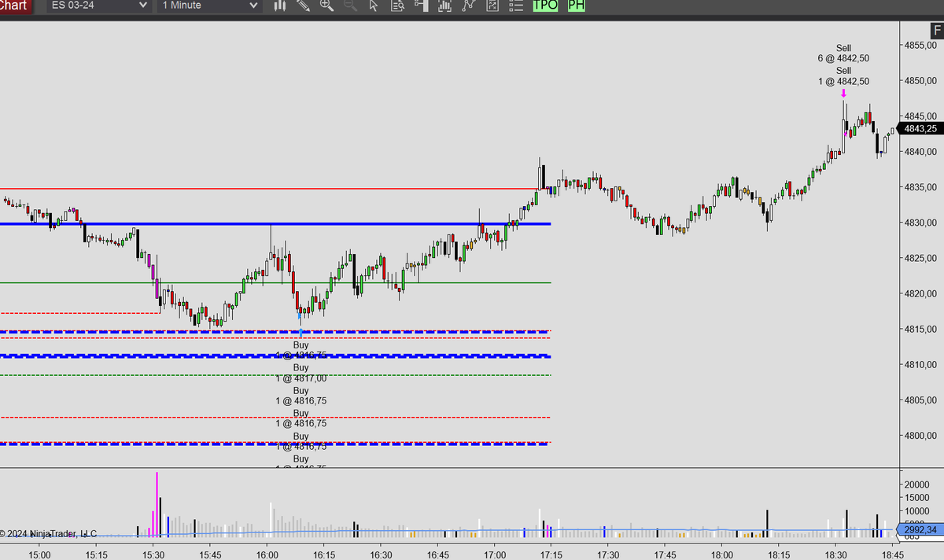Viewport: 944px width, 560px height.
Task: Click the green TPO button
Action: pyautogui.click(x=545, y=6)
